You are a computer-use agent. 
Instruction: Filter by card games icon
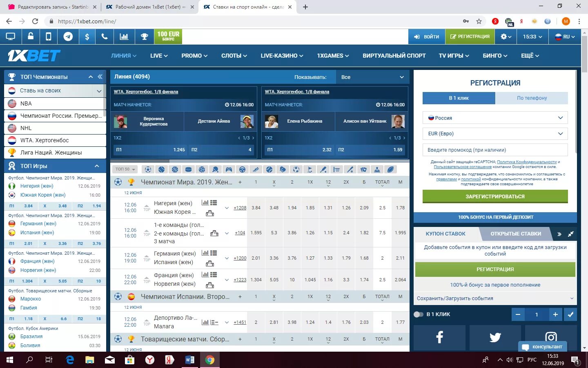tap(363, 169)
